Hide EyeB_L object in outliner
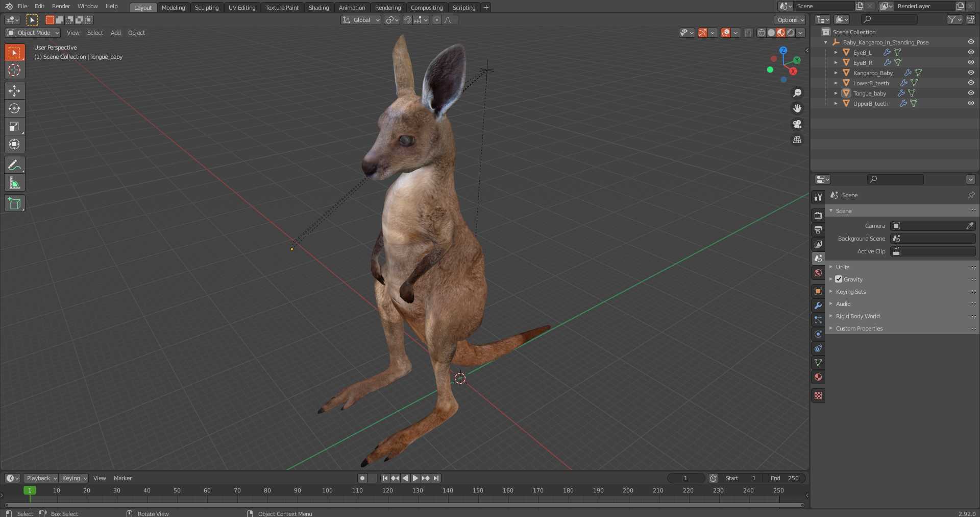Image resolution: width=980 pixels, height=517 pixels. pyautogui.click(x=971, y=52)
